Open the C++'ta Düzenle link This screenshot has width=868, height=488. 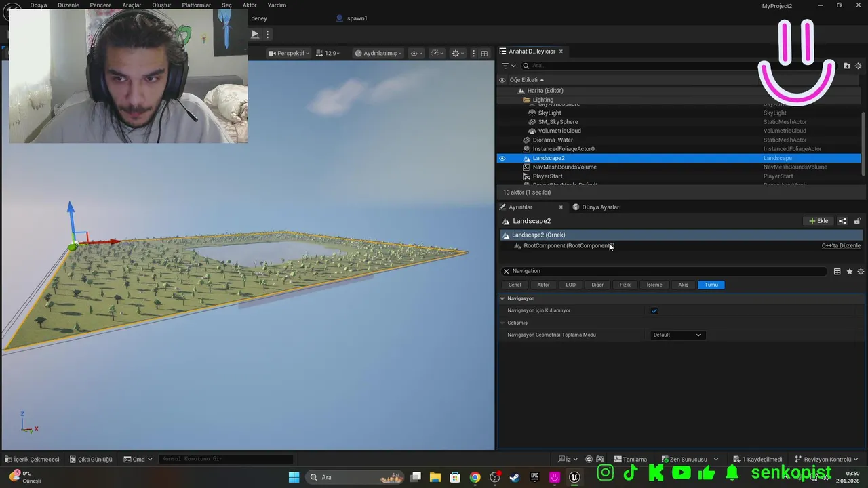[x=841, y=246]
